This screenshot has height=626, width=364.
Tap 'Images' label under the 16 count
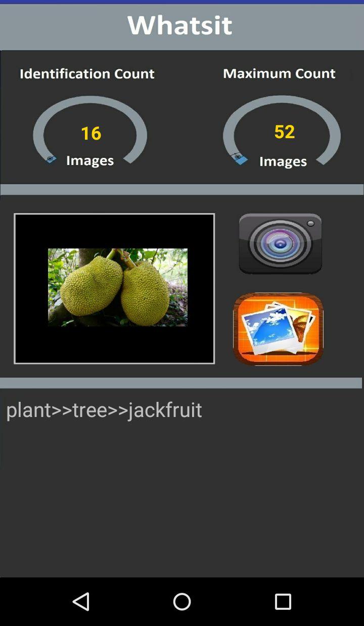pos(90,160)
